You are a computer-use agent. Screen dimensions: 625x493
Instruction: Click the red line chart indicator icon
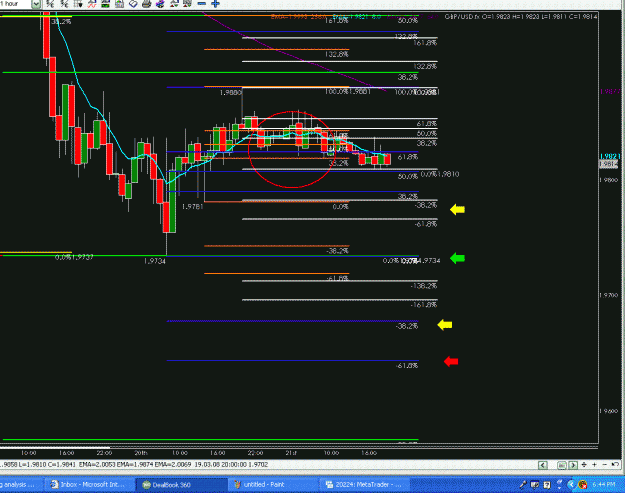[92, 4]
